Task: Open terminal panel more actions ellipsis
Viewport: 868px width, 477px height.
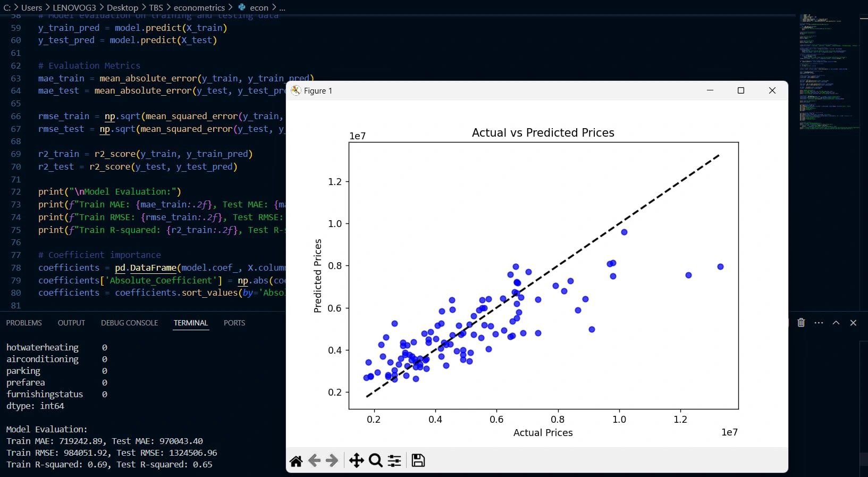Action: [x=819, y=323]
